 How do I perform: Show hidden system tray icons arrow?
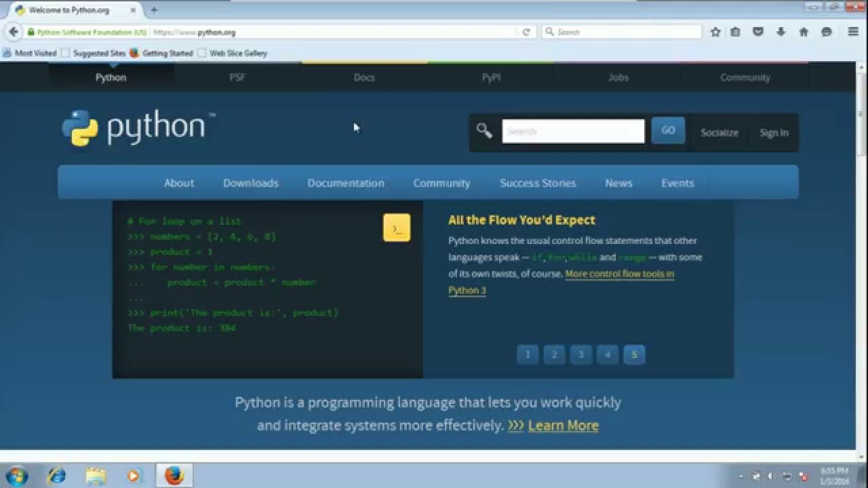click(741, 476)
